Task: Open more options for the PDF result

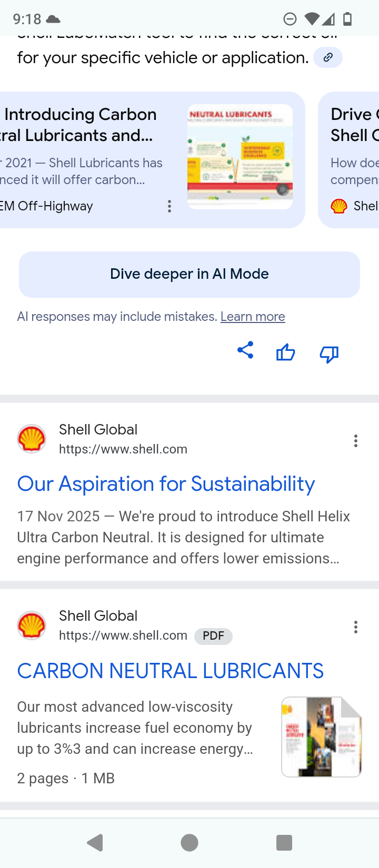Action: [x=356, y=627]
